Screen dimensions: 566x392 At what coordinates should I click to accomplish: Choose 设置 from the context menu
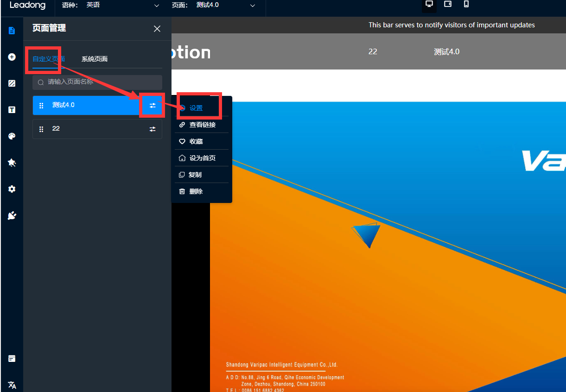196,108
